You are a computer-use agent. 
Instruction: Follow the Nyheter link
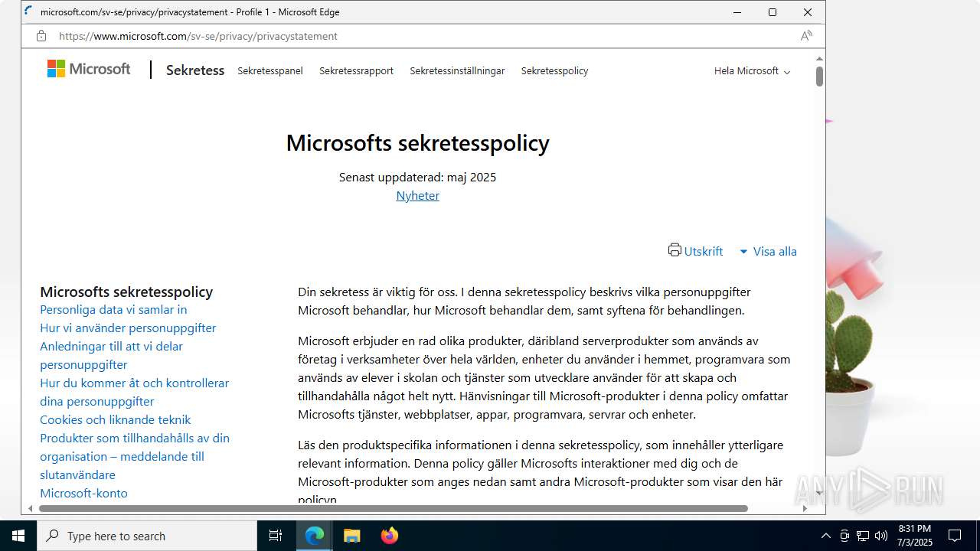pos(417,195)
